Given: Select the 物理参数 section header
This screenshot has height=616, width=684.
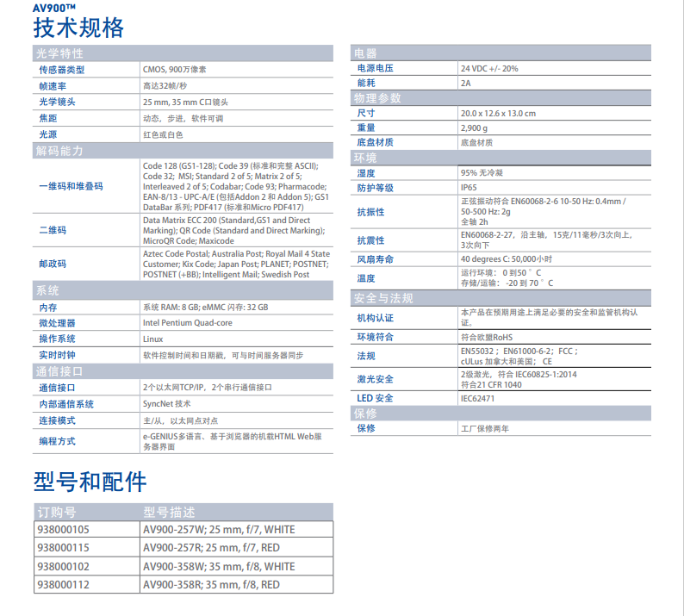Looking at the screenshot, I should [x=377, y=98].
